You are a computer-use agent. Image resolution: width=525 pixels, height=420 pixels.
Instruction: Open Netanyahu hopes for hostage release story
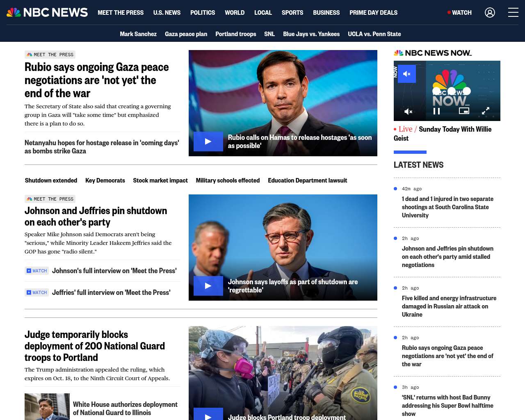102,147
